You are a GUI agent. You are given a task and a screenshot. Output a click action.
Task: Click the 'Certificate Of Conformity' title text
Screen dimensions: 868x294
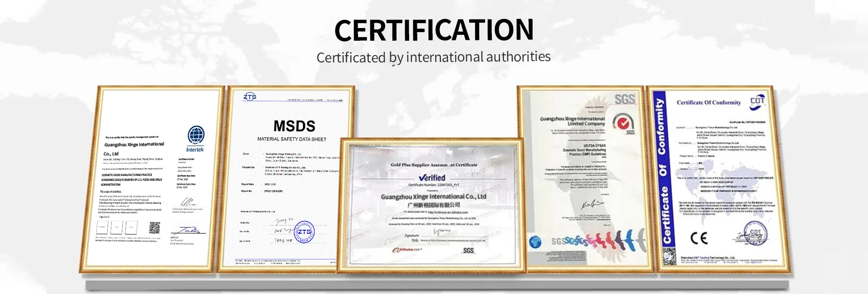pyautogui.click(x=709, y=103)
